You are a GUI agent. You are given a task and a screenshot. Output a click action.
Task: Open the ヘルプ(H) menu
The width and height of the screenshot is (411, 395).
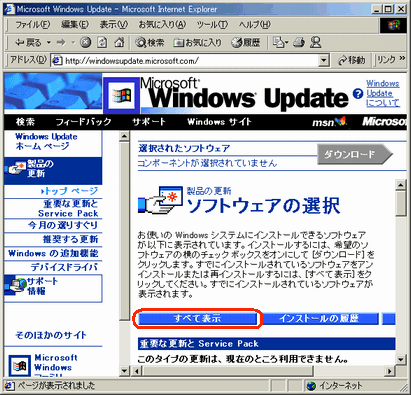point(254,25)
